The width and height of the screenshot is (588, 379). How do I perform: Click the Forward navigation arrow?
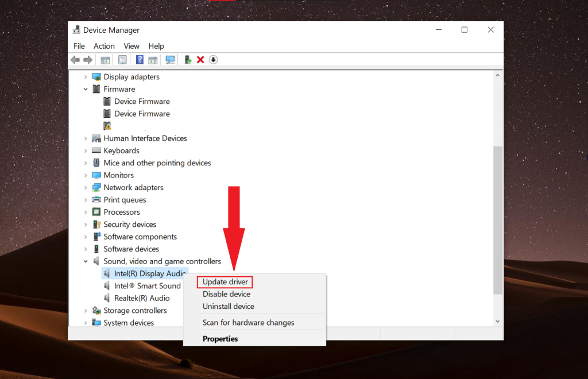tap(87, 59)
